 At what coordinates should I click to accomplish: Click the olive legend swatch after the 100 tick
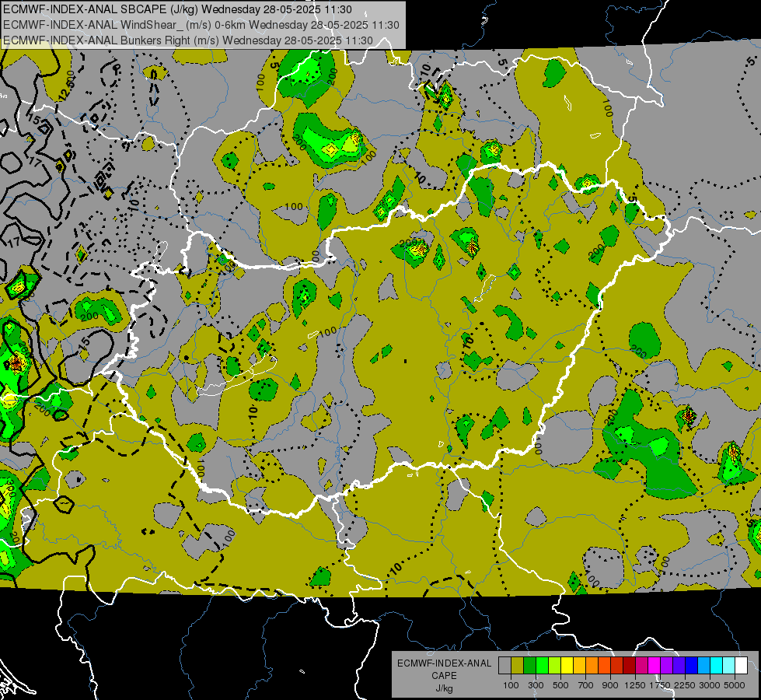(518, 665)
